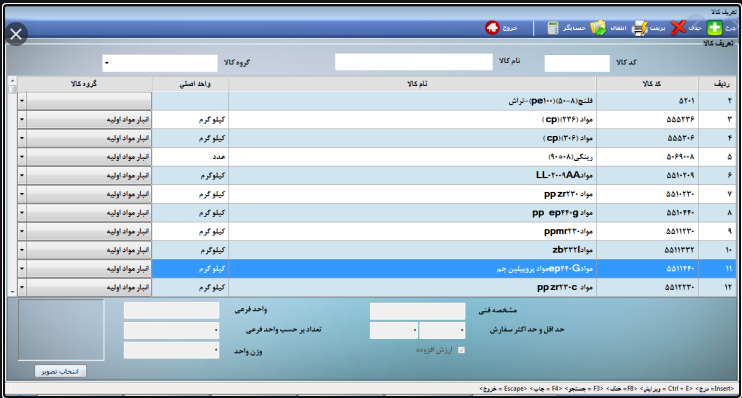Click the کد کالا search input field
This screenshot has width=742, height=398.
coord(577,63)
